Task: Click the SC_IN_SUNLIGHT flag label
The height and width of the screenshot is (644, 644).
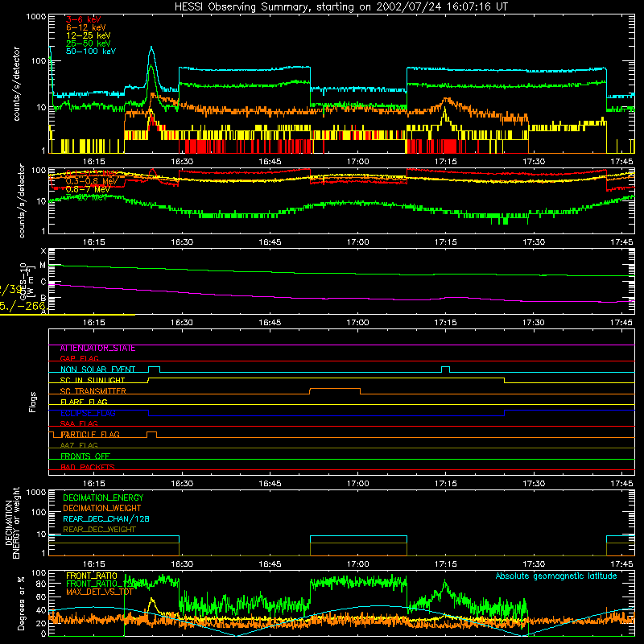Action: pyautogui.click(x=93, y=380)
